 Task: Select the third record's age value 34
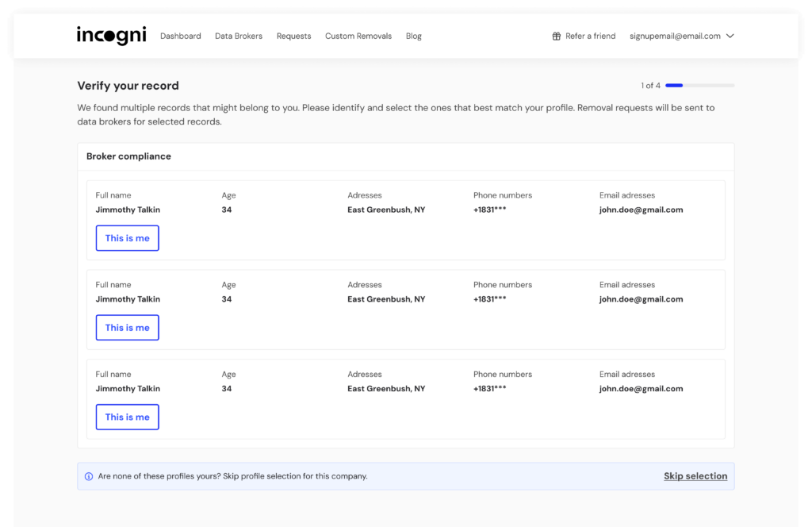pyautogui.click(x=227, y=389)
